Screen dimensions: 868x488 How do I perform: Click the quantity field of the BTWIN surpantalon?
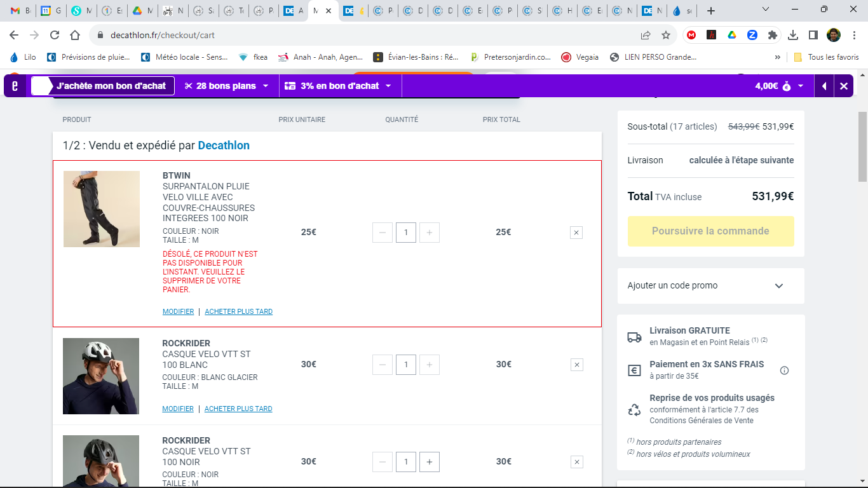[406, 233]
